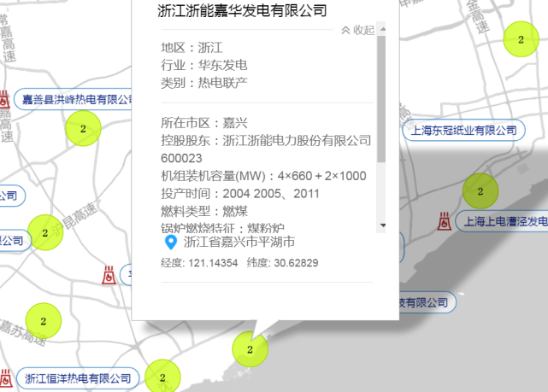Viewport: 548px width, 392px height.
Task: Collapse details with 收起 button
Action: point(358,30)
